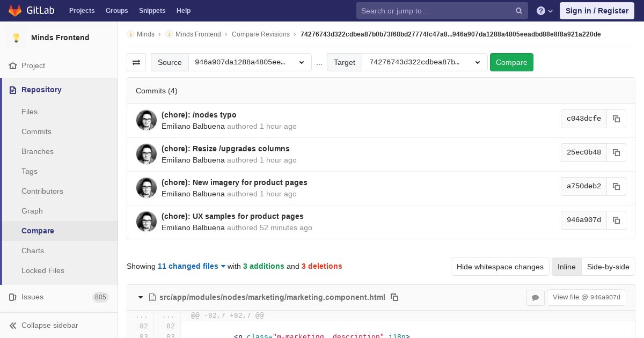The width and height of the screenshot is (644, 338).
Task: Open commit '(chore): New imagery for product pages'
Action: tap(235, 182)
